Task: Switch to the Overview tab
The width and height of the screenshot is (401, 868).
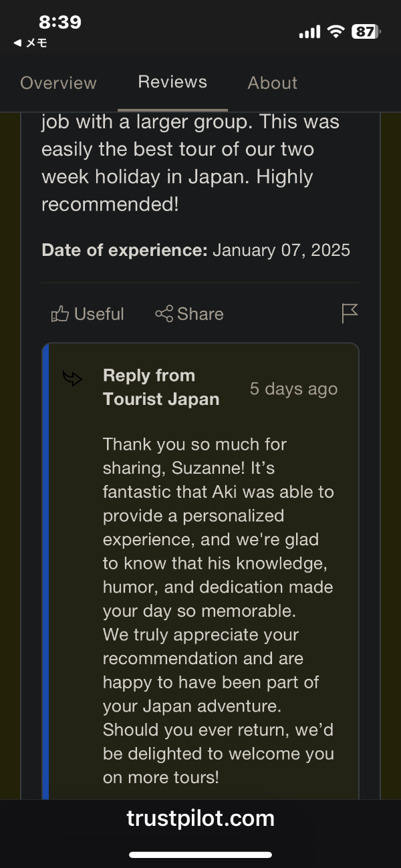Action: click(58, 83)
